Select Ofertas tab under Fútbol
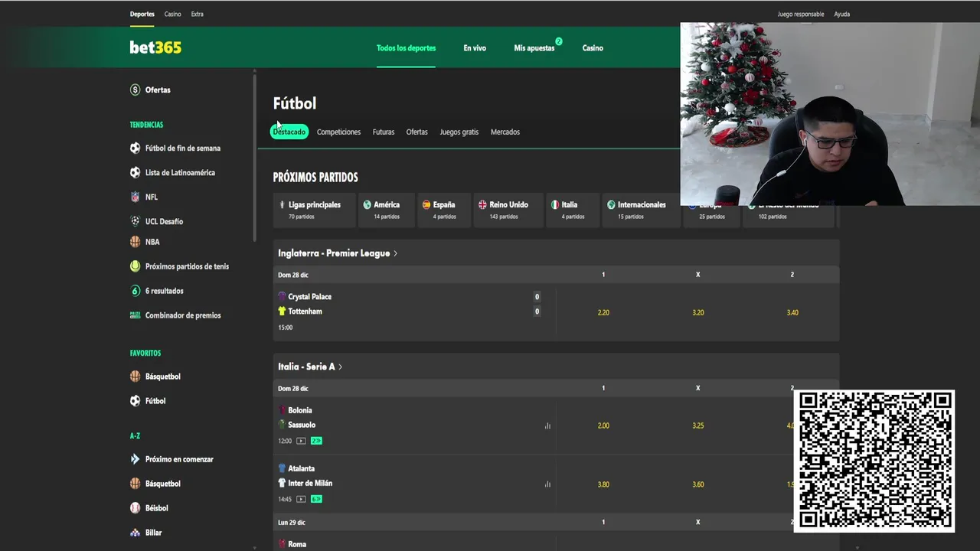 click(416, 132)
